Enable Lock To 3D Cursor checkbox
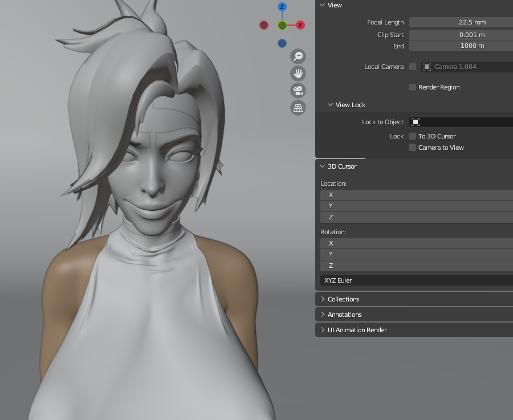Image resolution: width=513 pixels, height=420 pixels. [x=413, y=136]
